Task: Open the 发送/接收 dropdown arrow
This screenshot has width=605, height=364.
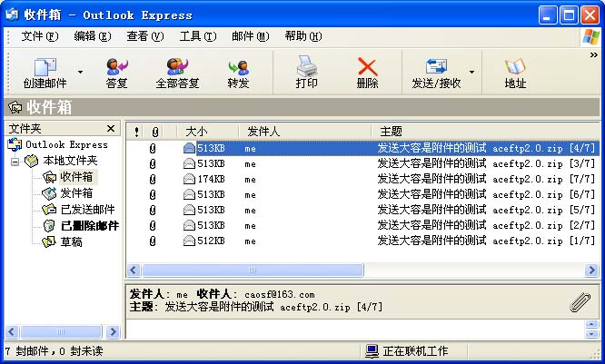Action: tap(471, 72)
